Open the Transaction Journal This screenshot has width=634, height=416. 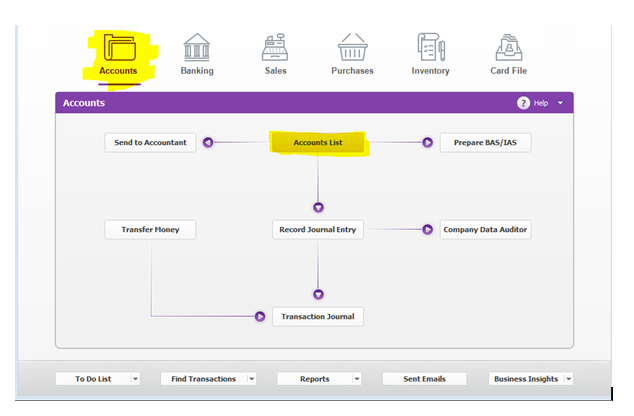(x=317, y=317)
